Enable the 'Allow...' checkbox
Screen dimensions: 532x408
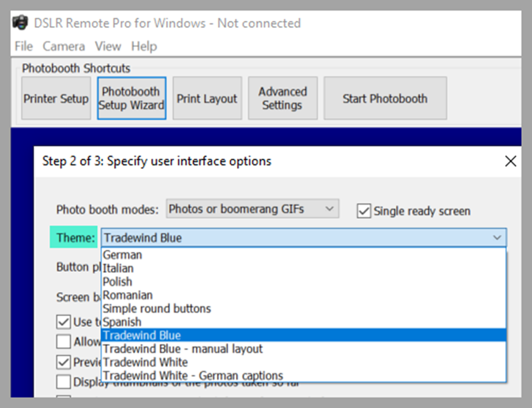click(64, 341)
